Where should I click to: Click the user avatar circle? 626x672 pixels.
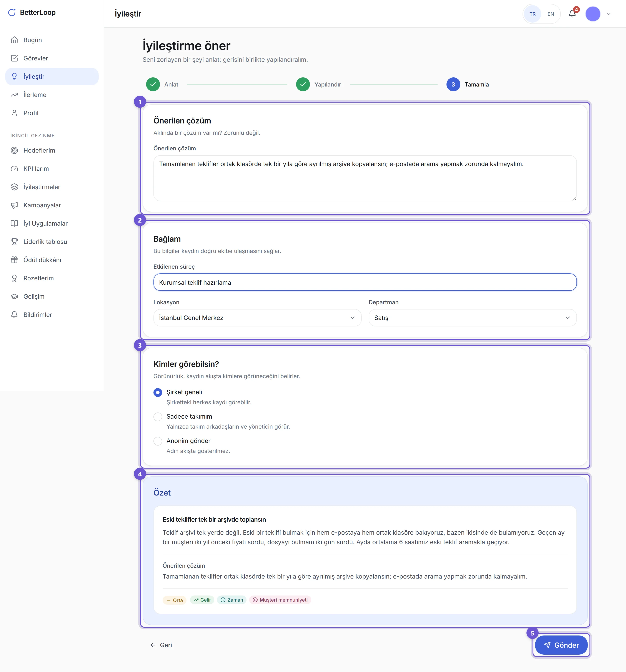tap(593, 14)
